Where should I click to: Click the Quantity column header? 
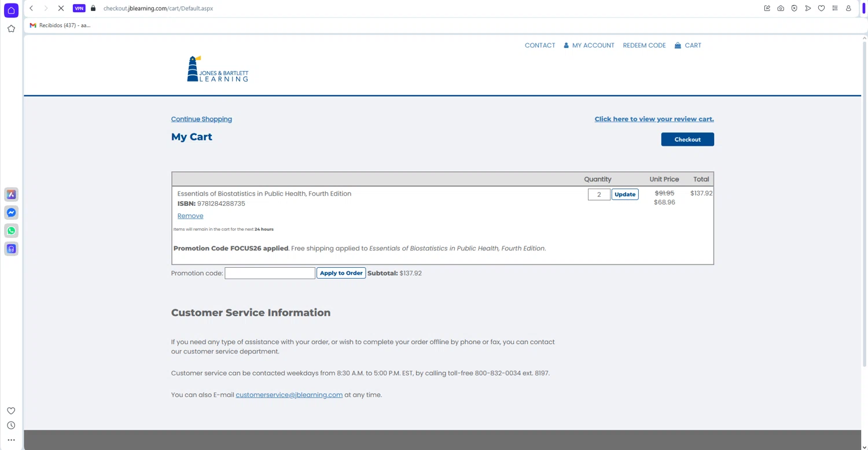coord(598,179)
